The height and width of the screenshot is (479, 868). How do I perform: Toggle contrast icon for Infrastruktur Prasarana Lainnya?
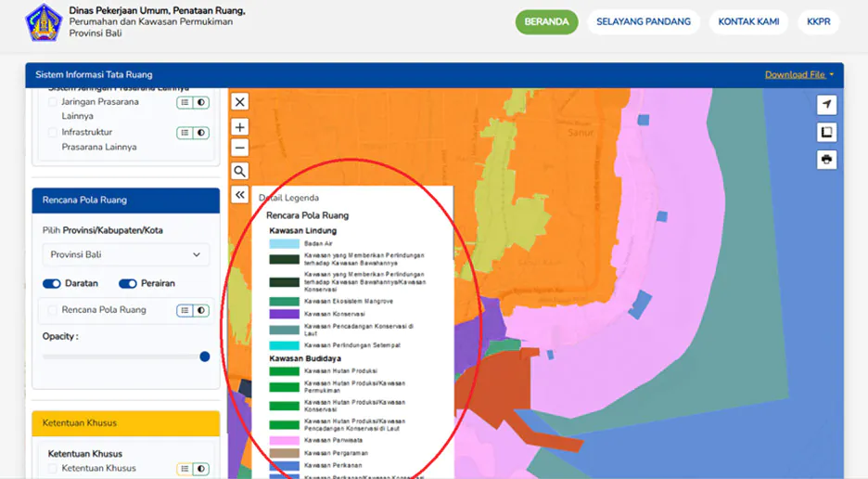click(201, 133)
